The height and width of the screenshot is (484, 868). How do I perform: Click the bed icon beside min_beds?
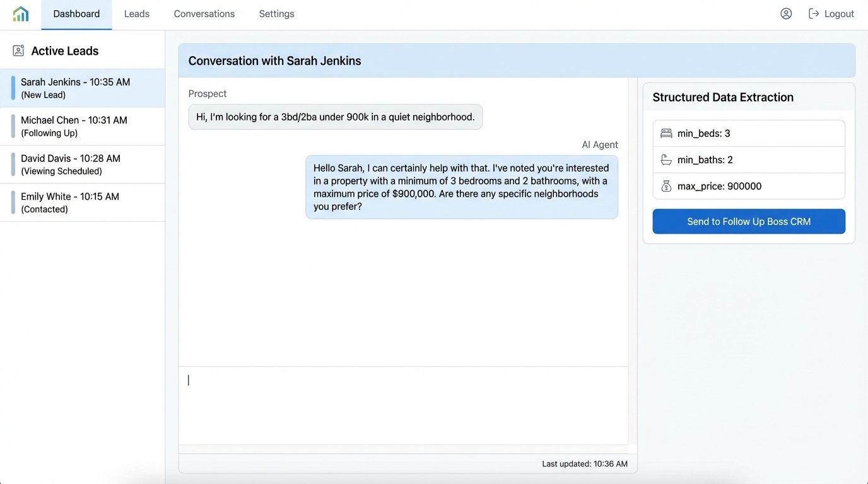[x=666, y=132]
